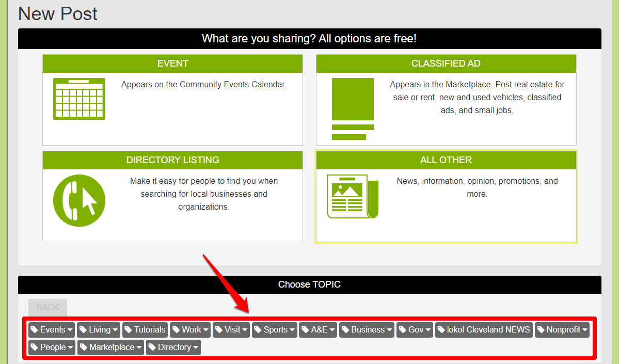This screenshot has width=619, height=364.
Task: Click the Classified Ad description starting 'Appears in the Marketplace'
Action: click(477, 97)
